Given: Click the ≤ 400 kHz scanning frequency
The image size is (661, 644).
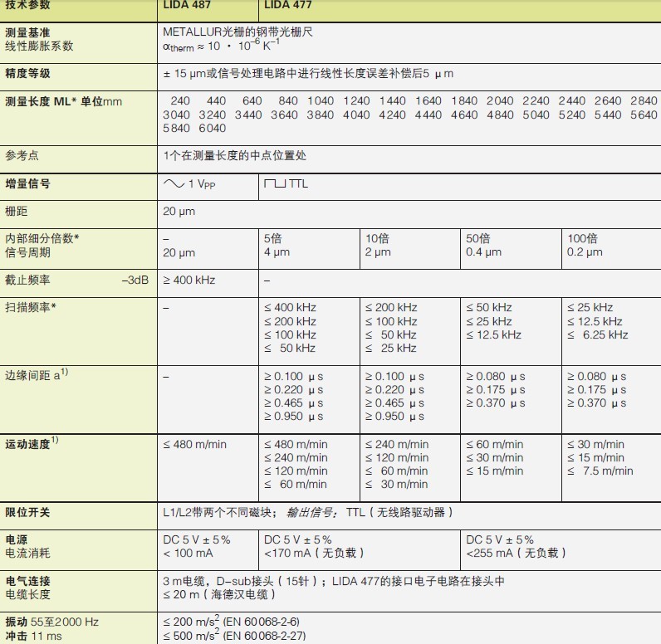Looking at the screenshot, I should click(x=290, y=307).
